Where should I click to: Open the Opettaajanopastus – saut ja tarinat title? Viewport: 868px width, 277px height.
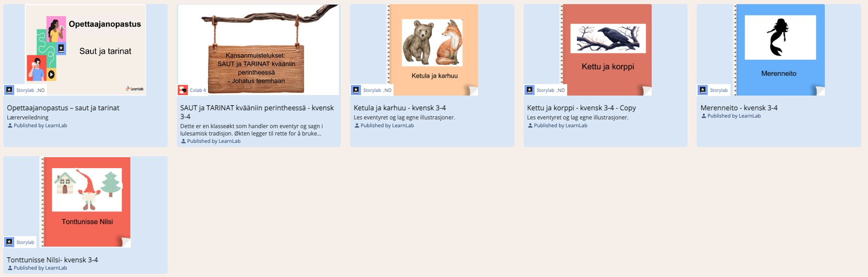tap(63, 108)
